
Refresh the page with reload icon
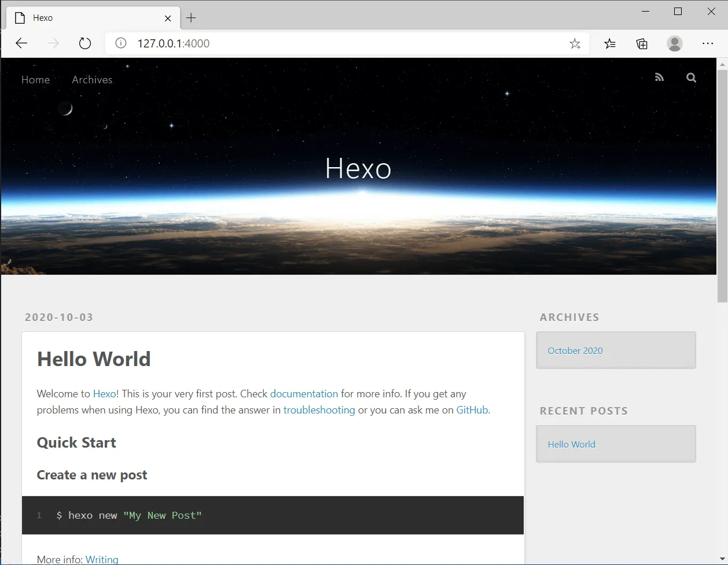(x=85, y=43)
